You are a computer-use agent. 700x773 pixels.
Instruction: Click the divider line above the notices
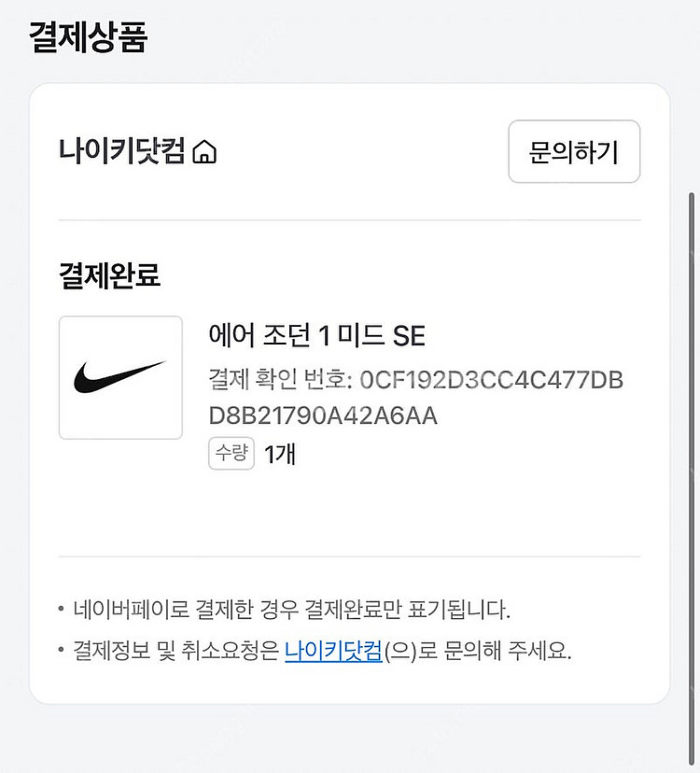point(349,556)
